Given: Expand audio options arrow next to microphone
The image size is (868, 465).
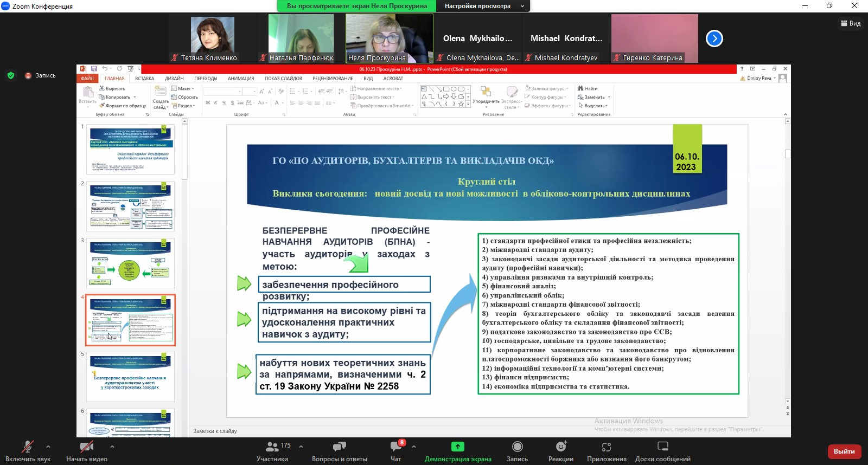Looking at the screenshot, I should pyautogui.click(x=48, y=447).
